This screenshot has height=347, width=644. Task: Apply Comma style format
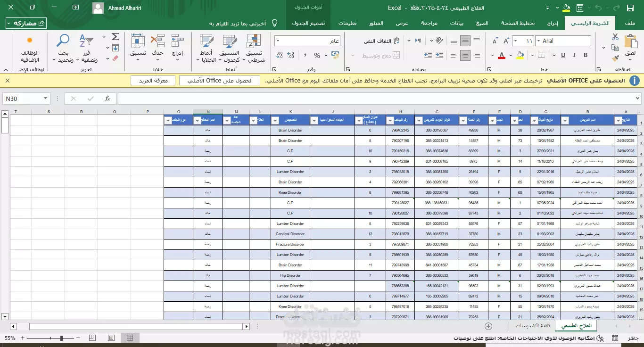305,55
